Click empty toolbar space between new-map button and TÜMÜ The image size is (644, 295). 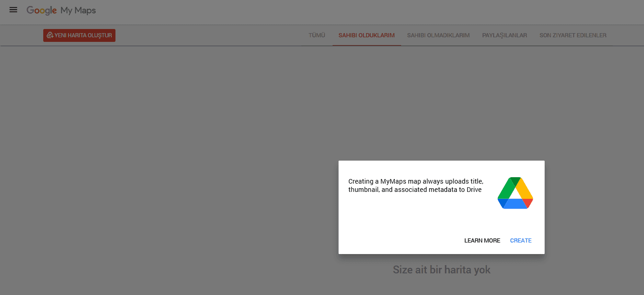pos(207,35)
